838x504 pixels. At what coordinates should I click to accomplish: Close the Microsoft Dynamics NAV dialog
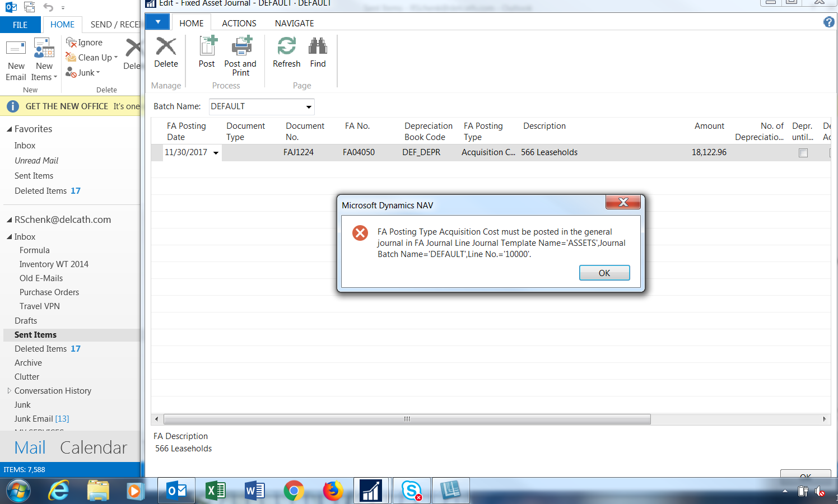623,202
